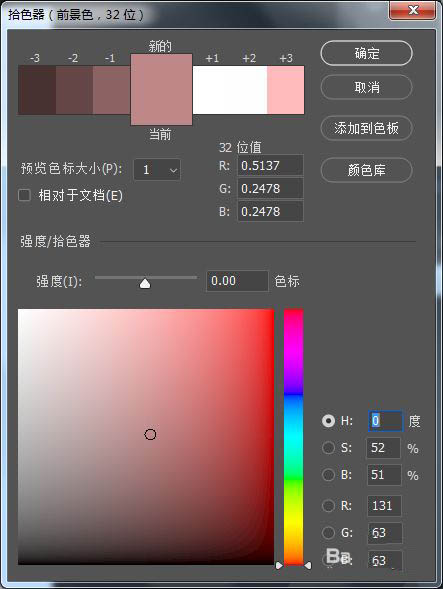This screenshot has height=589, width=443.
Task: Focus the B percent field showing 51
Action: (383, 475)
